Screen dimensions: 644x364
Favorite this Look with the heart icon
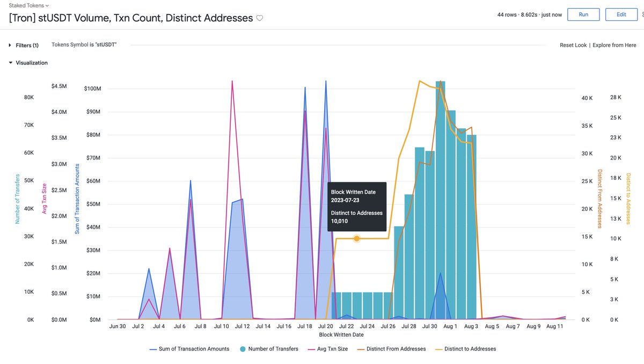tap(260, 18)
